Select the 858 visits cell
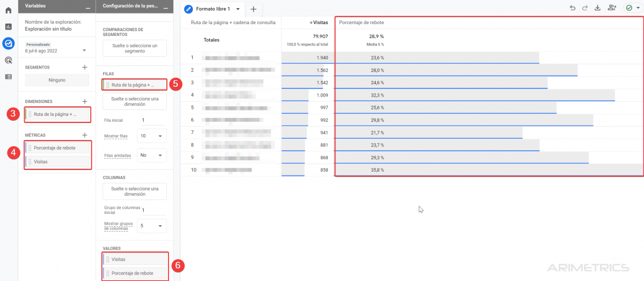This screenshot has width=644, height=281. [x=308, y=170]
